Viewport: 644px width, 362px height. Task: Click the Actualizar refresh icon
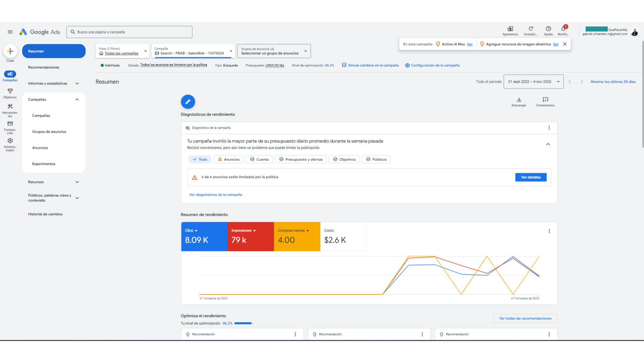pyautogui.click(x=531, y=29)
